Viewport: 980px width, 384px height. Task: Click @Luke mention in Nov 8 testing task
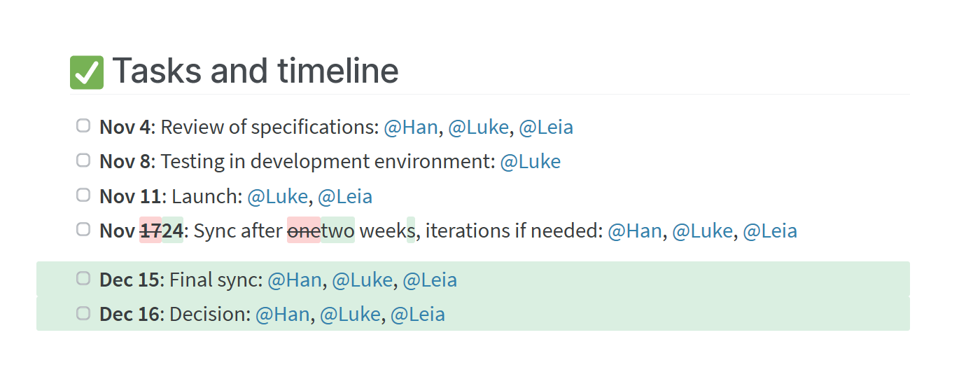point(531,162)
